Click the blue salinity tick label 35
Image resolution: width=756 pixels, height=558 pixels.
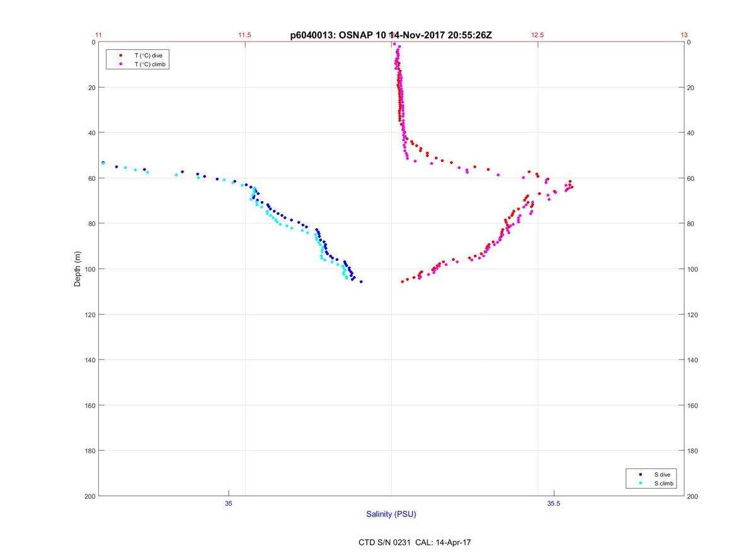point(229,503)
